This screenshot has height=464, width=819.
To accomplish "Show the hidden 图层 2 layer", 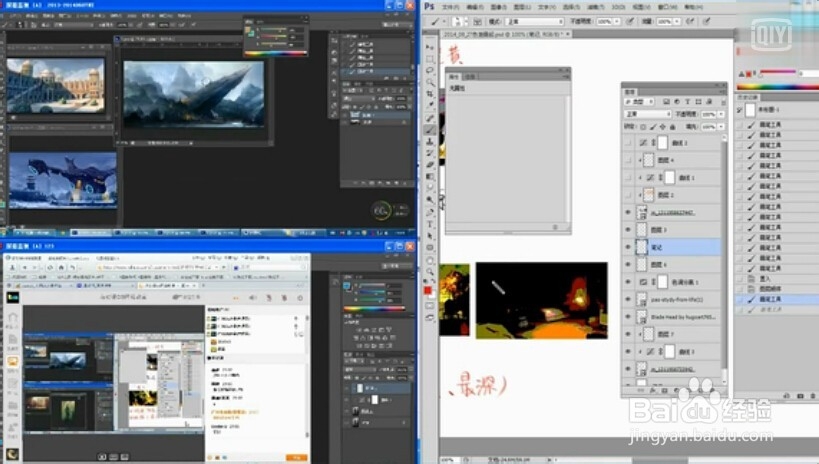I will [x=628, y=195].
